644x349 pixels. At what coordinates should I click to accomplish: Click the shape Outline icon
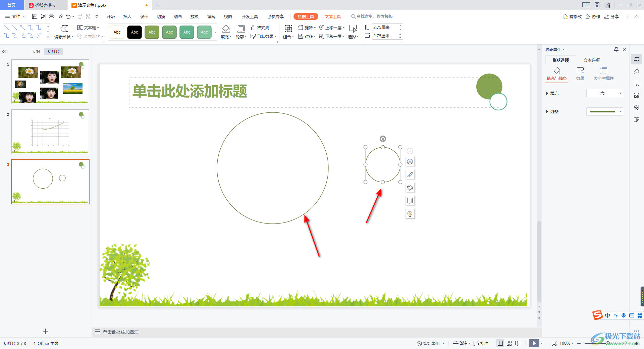(x=241, y=29)
